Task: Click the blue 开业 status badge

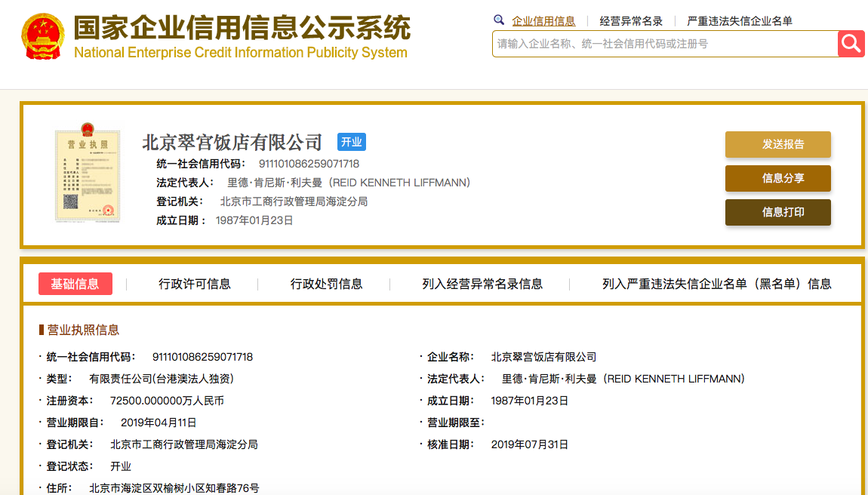Action: 350,142
